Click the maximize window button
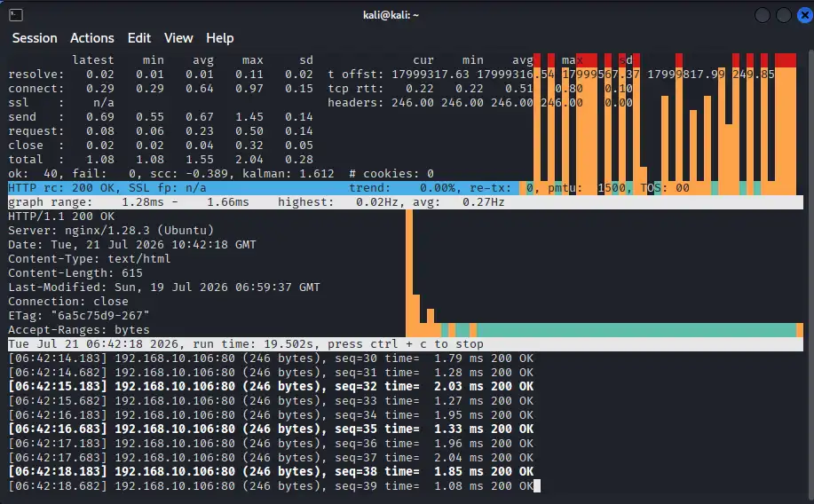The height and width of the screenshot is (504, 814). [783, 15]
